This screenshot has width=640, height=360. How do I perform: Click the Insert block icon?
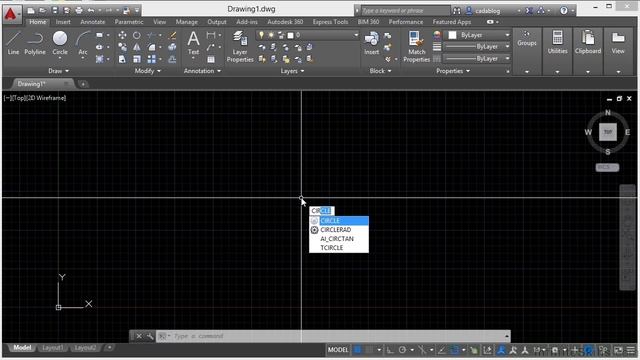pyautogui.click(x=371, y=43)
